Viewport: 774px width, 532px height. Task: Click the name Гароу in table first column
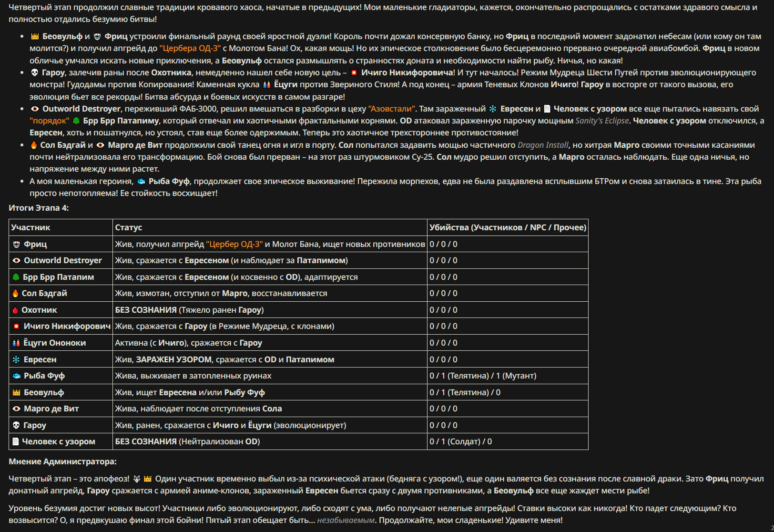tap(35, 425)
